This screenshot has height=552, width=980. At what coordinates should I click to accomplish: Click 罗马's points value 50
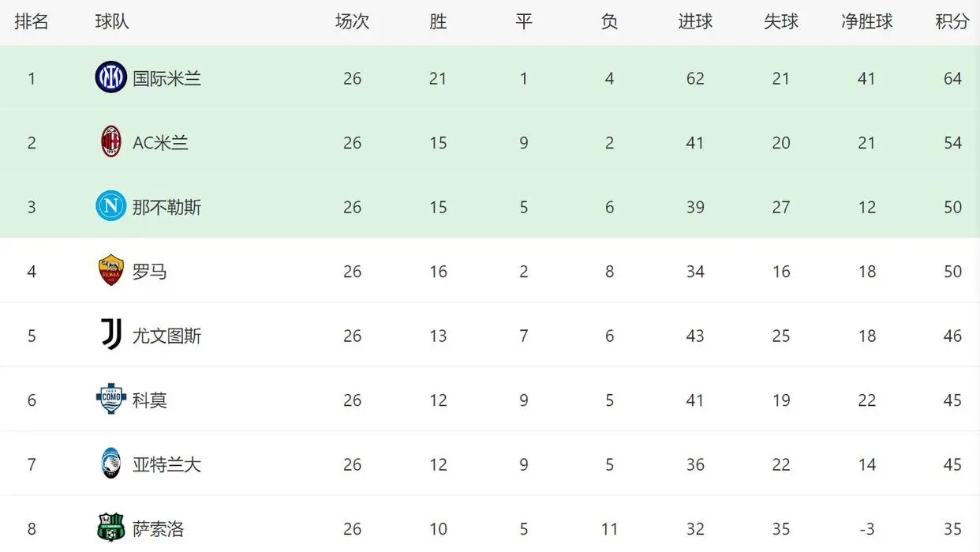[952, 272]
